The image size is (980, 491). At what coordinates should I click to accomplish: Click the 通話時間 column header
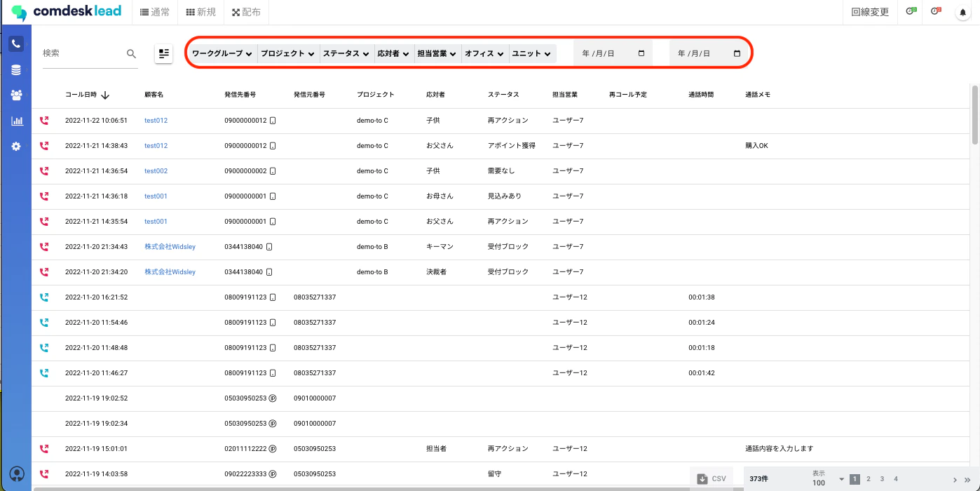(x=701, y=95)
